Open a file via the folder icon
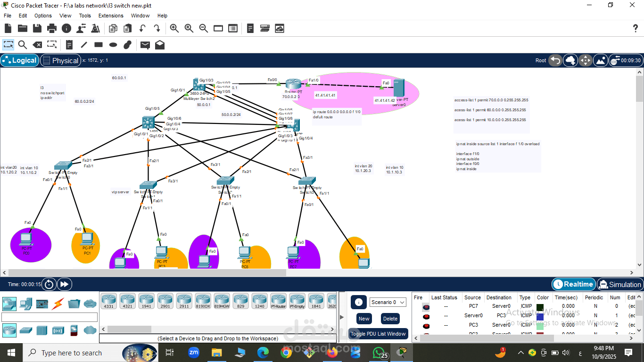 [x=23, y=28]
